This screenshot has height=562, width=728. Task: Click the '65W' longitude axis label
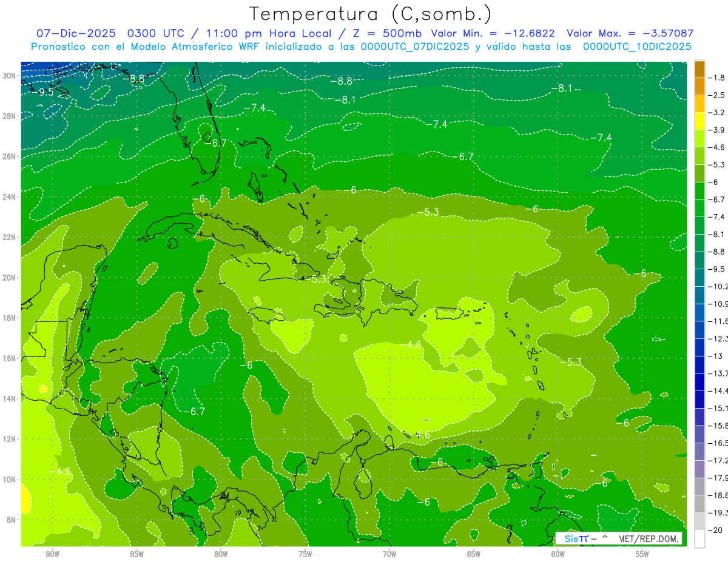[474, 554]
